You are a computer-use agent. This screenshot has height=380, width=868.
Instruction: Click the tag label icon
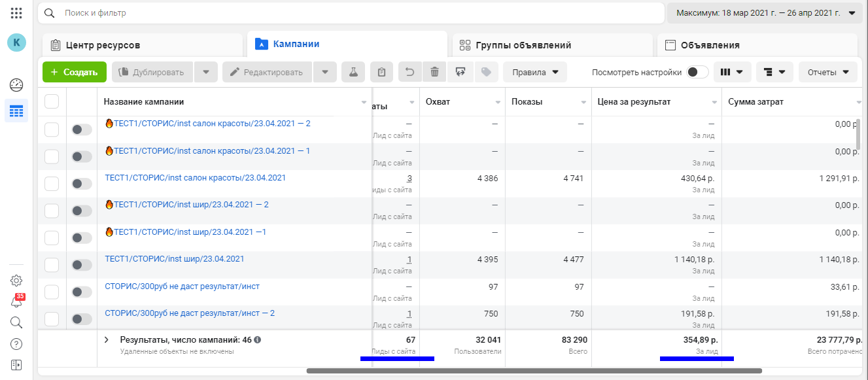tap(486, 72)
